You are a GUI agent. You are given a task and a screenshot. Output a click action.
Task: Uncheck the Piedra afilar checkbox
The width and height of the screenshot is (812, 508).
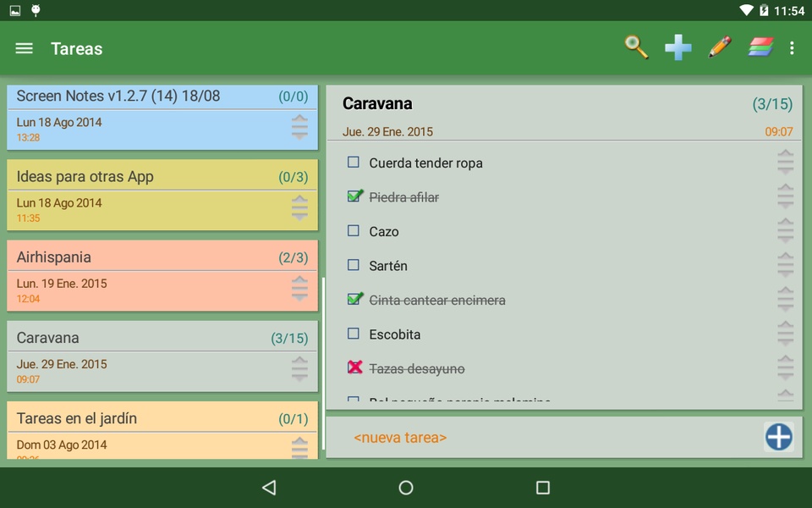[354, 196]
